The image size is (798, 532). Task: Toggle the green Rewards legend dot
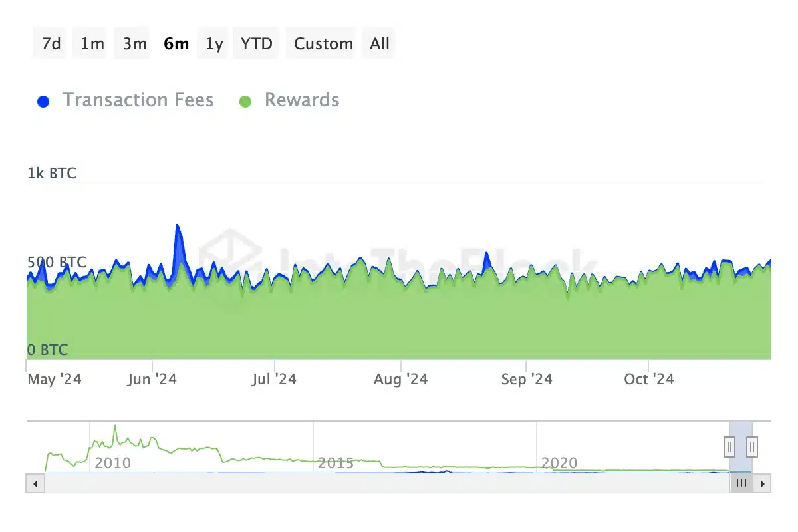click(x=246, y=100)
